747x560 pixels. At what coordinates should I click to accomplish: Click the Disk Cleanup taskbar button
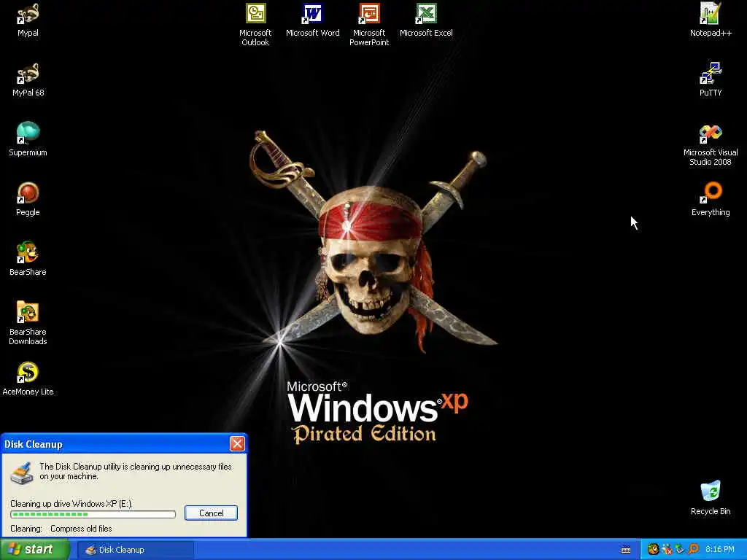coord(136,550)
